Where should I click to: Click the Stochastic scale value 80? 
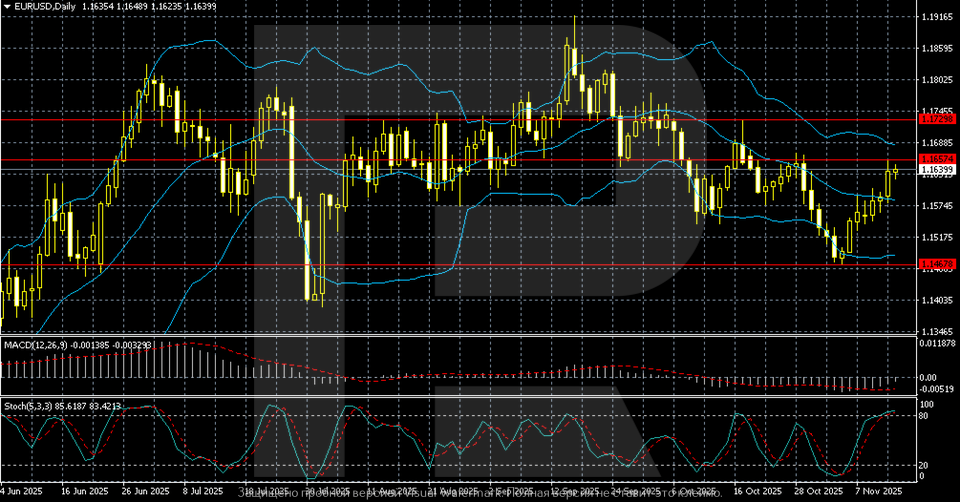click(925, 414)
